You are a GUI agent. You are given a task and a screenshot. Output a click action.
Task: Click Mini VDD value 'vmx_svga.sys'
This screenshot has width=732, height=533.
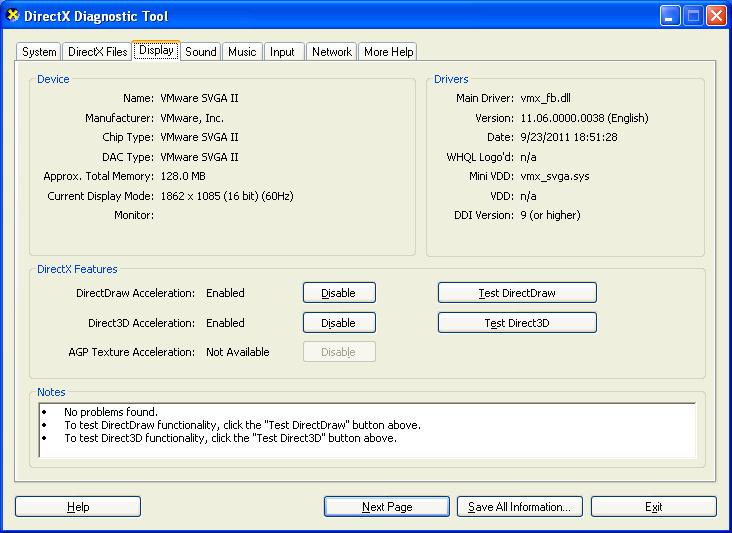pyautogui.click(x=555, y=176)
